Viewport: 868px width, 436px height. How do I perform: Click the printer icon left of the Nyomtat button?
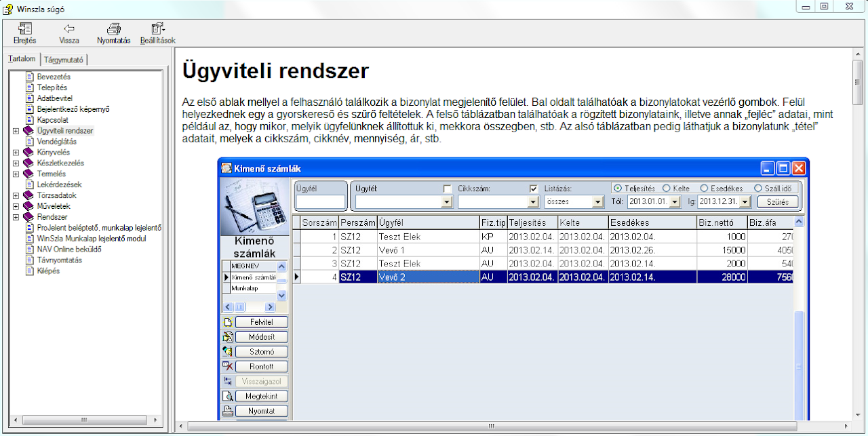[x=229, y=411]
